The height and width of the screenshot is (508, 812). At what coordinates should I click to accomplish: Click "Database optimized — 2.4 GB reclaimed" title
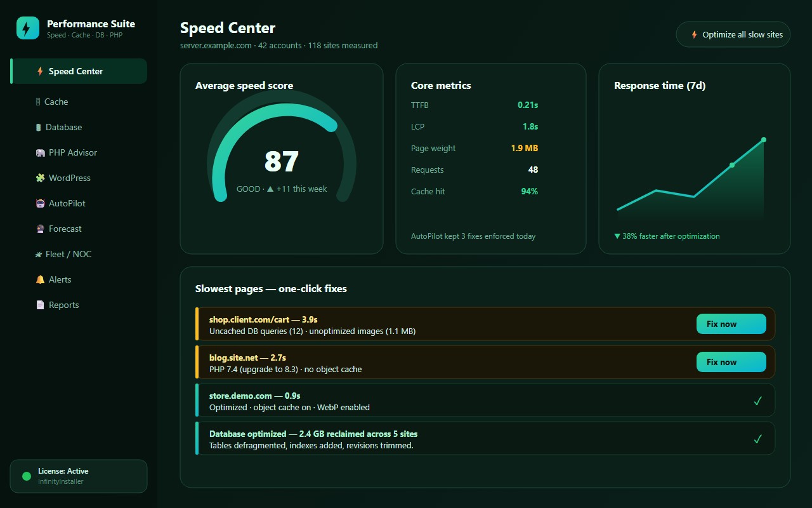point(313,434)
